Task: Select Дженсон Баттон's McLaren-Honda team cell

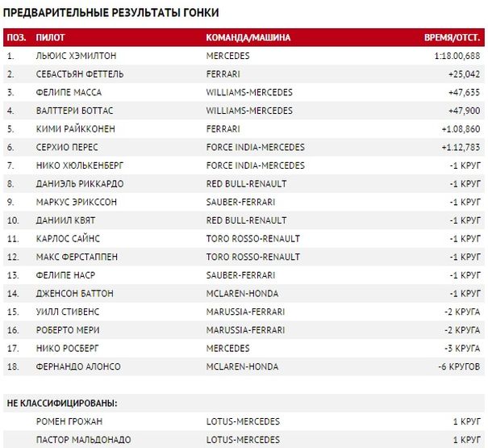Action: point(240,293)
